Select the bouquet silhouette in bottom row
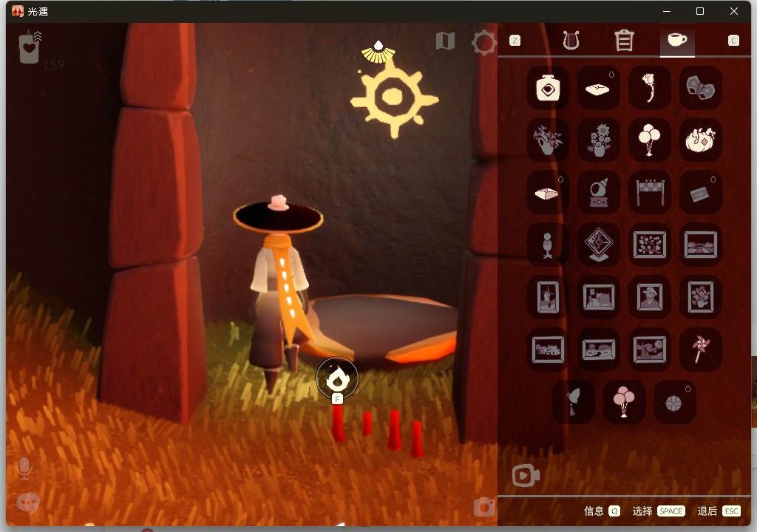The height and width of the screenshot is (532, 757). [x=573, y=401]
